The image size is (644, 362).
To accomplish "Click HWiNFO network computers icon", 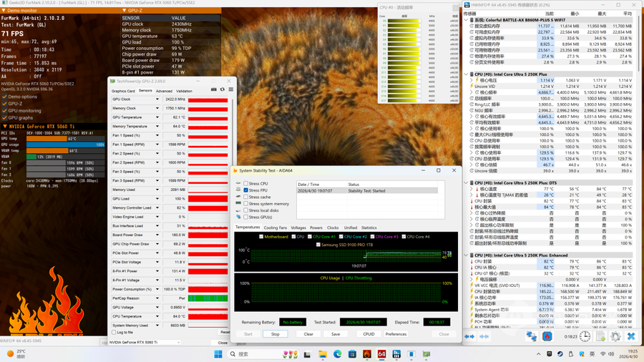I will point(532,336).
